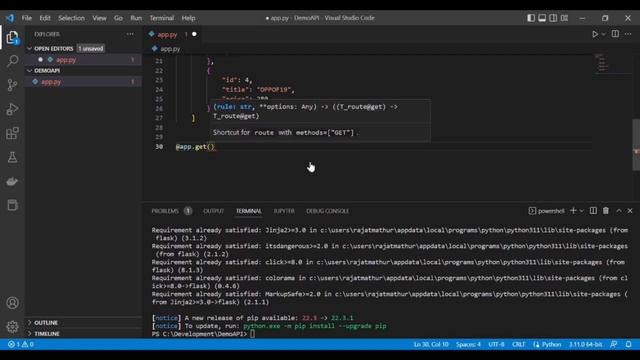The width and height of the screenshot is (640, 360).
Task: Open the Run menu
Action: coord(136,18)
